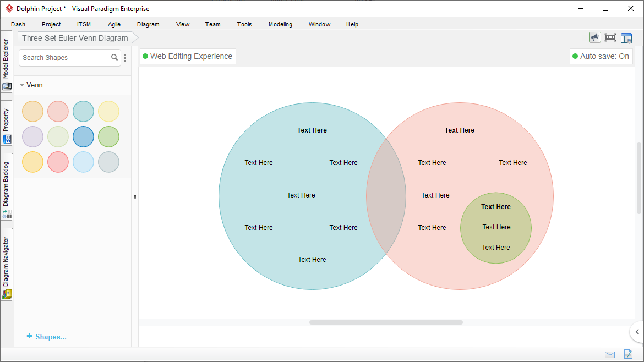Select the lavender Venn circle shape
This screenshot has height=362, width=644.
point(32,136)
